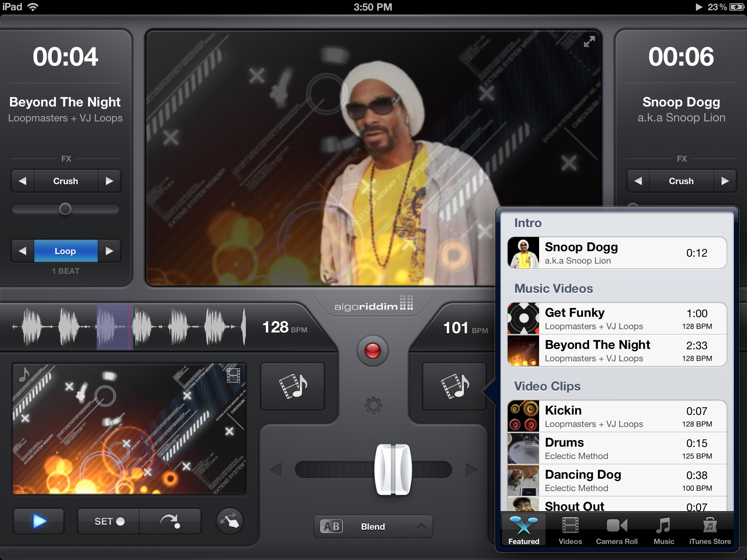
Task: Open the iTunes Store tab
Action: (x=710, y=530)
